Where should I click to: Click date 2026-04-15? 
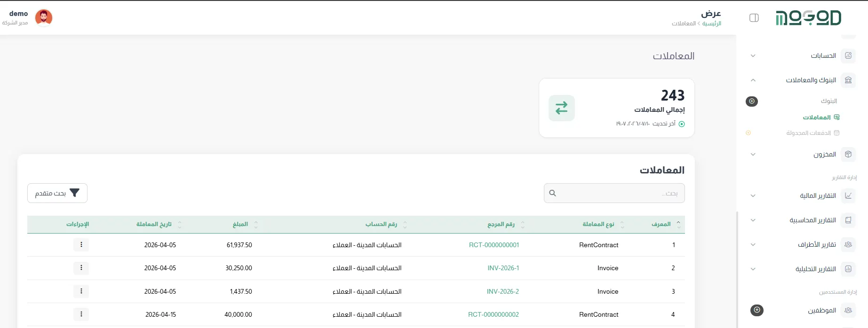tap(160, 314)
